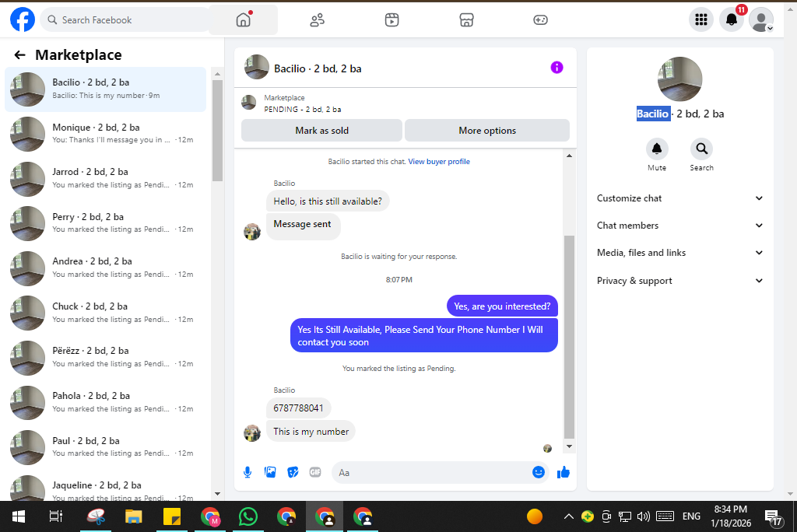This screenshot has width=797, height=532.
Task: Open the Paul · 2 bd, 2 ba chat
Action: (106, 447)
